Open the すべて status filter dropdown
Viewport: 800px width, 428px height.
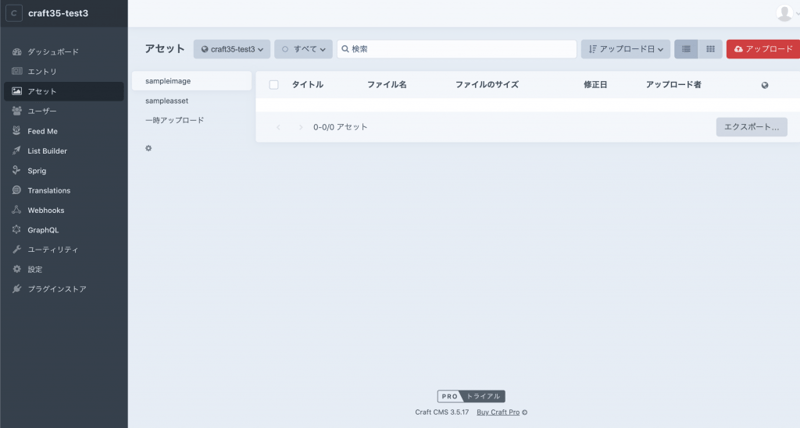(x=304, y=49)
